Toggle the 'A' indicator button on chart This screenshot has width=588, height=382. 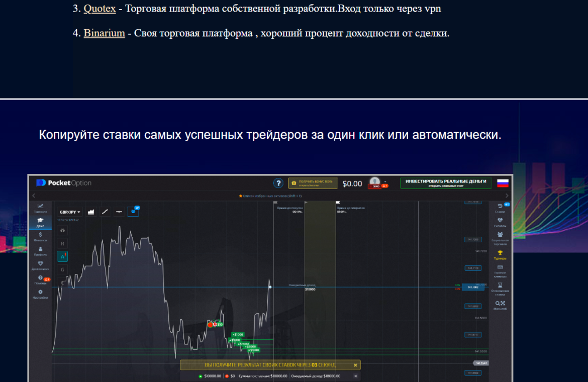[63, 256]
